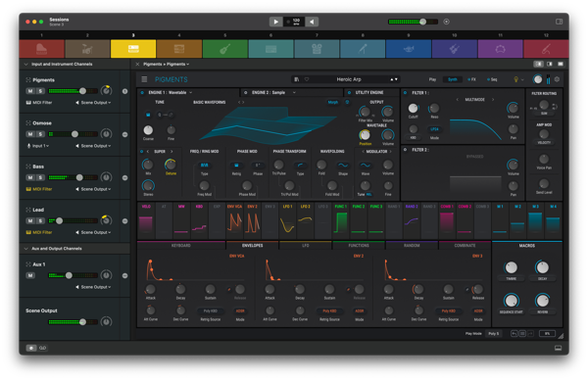Open the preset library browser icon

[x=297, y=79]
